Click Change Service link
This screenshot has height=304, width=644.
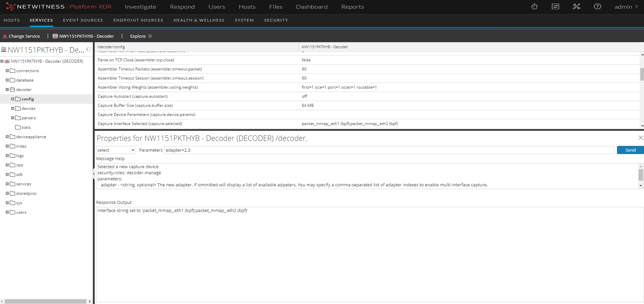tap(24, 36)
